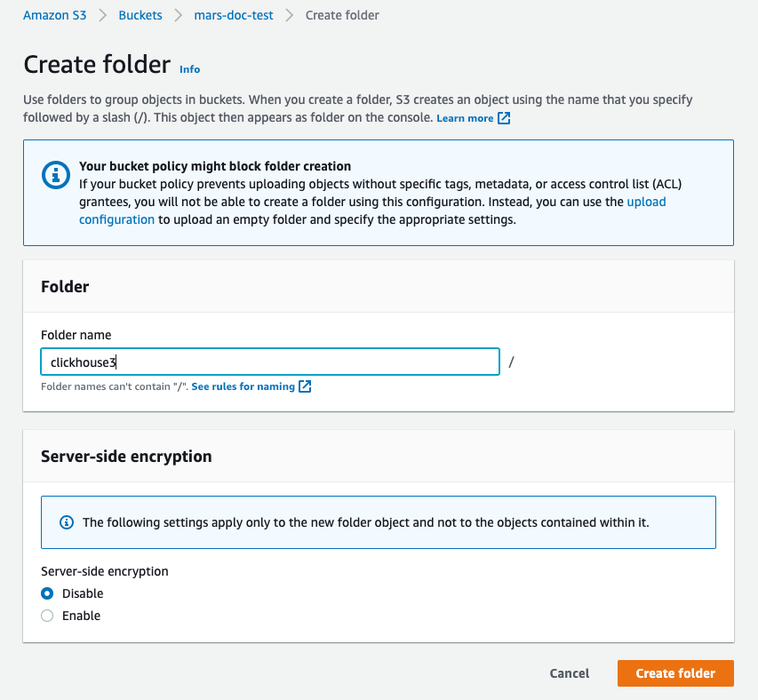Click the info icon in the encryption notice

(x=66, y=522)
